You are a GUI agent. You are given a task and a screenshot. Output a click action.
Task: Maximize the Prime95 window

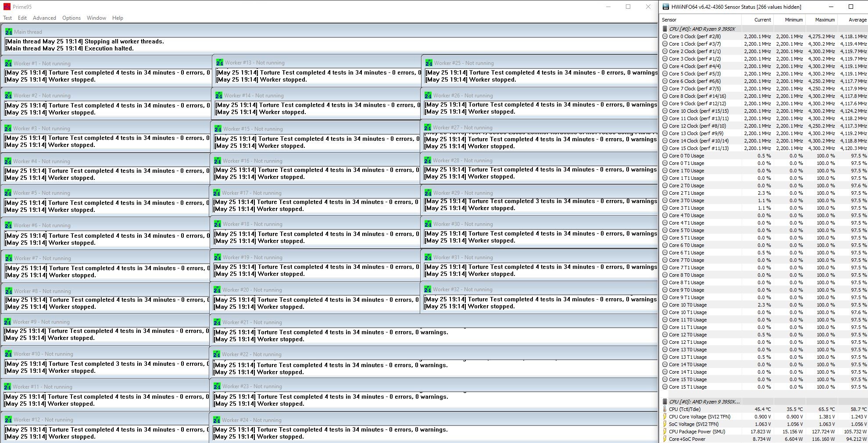(x=628, y=7)
